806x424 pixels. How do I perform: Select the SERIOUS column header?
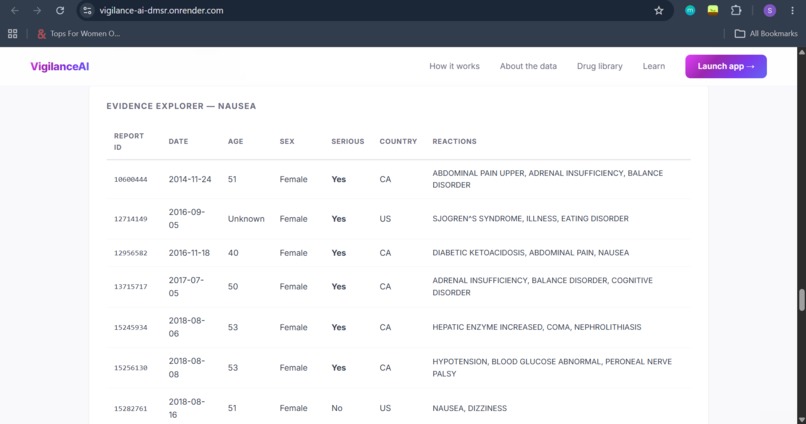point(347,141)
